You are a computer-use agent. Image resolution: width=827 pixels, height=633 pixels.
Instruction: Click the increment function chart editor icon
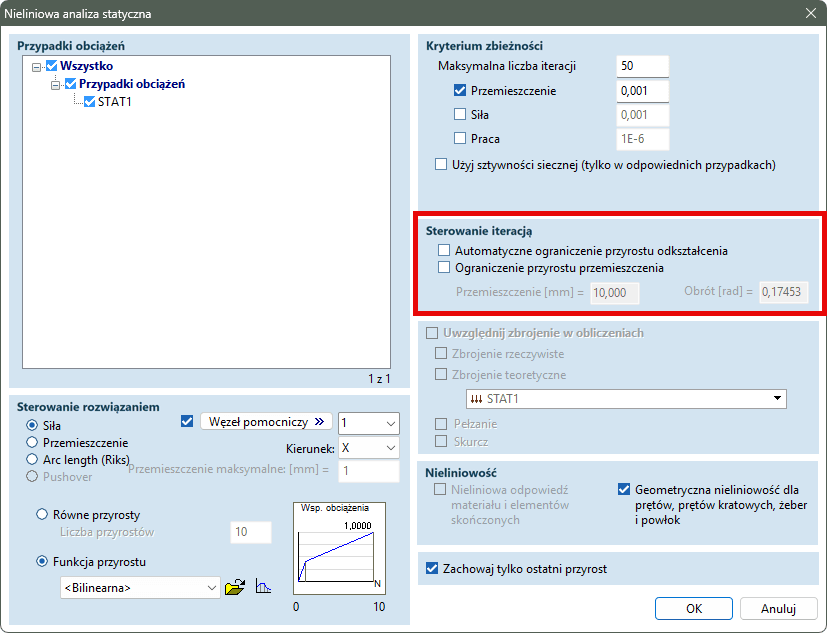(264, 588)
